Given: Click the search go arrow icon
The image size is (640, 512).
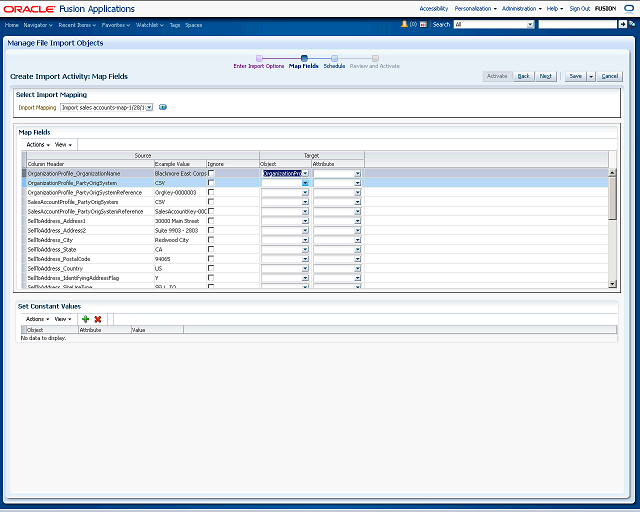Looking at the screenshot, I should [x=625, y=23].
